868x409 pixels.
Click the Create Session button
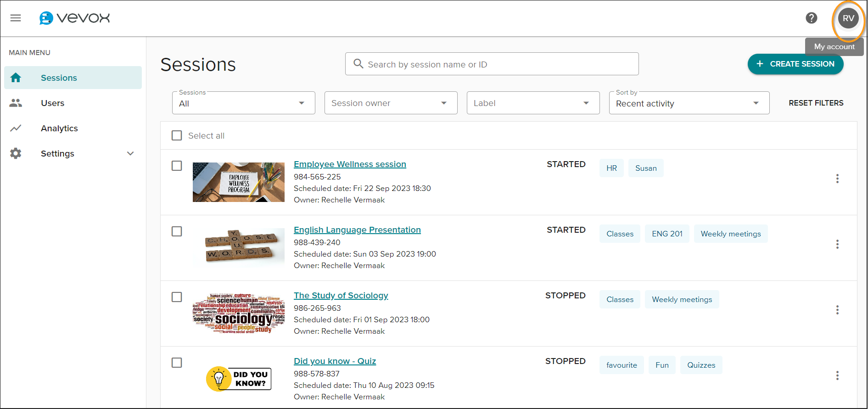795,64
